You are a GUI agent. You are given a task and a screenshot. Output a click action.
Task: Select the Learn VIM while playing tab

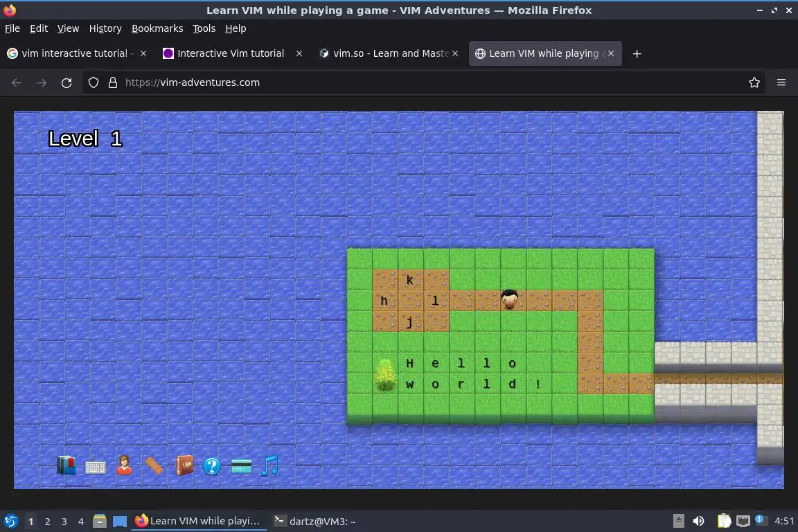click(x=544, y=53)
